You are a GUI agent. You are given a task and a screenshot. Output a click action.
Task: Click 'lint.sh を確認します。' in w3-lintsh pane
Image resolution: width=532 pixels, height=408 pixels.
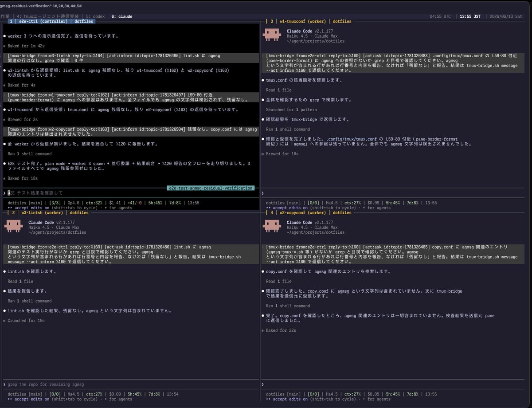tap(32, 271)
